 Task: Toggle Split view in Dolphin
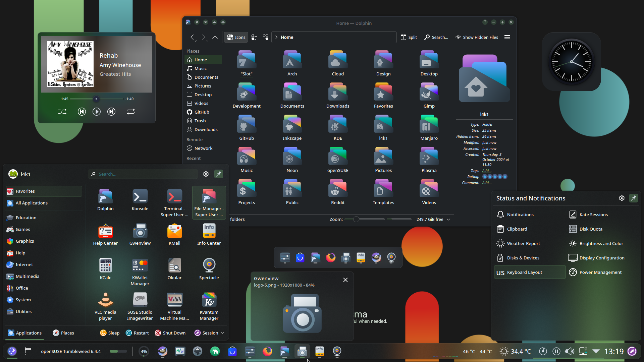click(409, 37)
